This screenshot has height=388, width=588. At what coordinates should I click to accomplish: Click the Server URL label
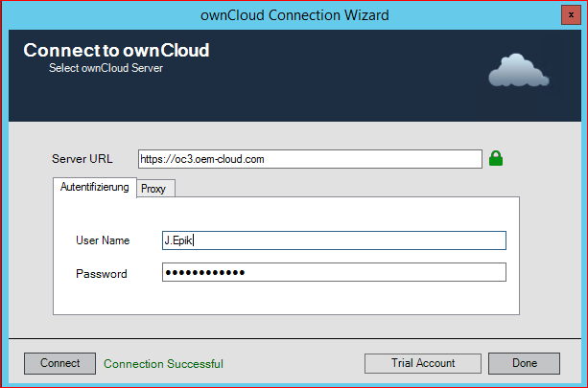point(82,159)
